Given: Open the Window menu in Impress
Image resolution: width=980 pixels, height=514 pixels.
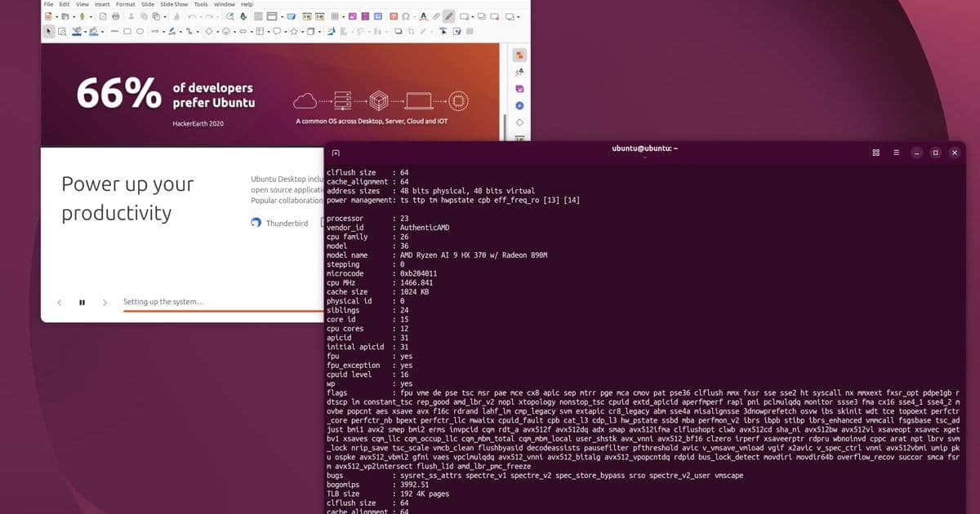Looking at the screenshot, I should (224, 4).
